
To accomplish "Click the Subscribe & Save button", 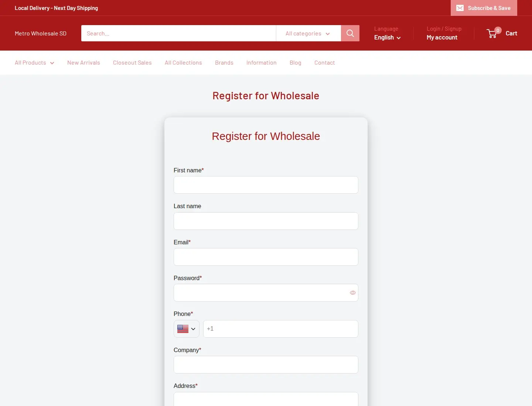I will (x=484, y=8).
